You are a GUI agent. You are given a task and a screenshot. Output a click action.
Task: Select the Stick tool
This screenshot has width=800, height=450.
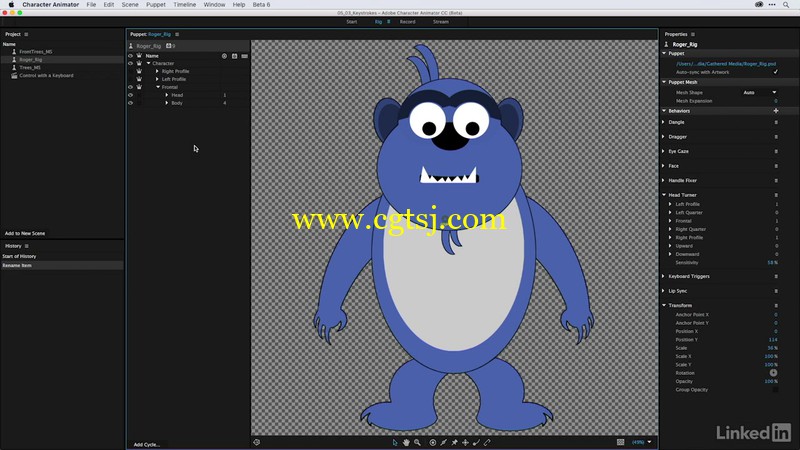(x=443, y=442)
